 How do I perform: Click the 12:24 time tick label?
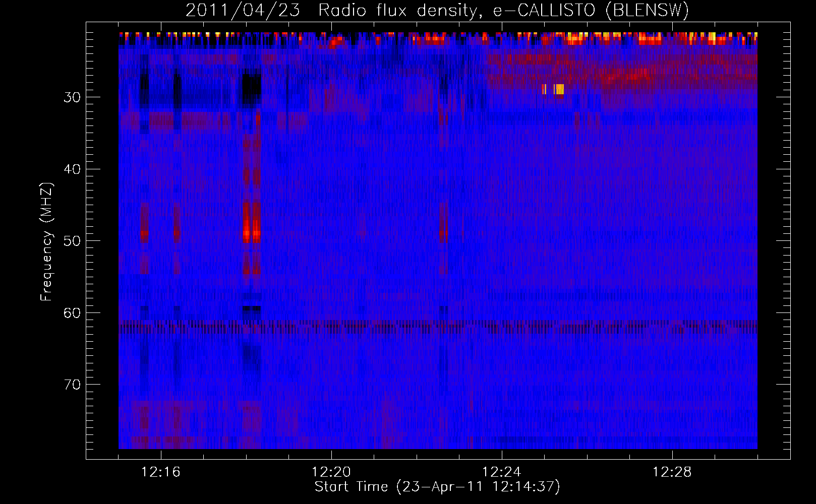(x=502, y=472)
